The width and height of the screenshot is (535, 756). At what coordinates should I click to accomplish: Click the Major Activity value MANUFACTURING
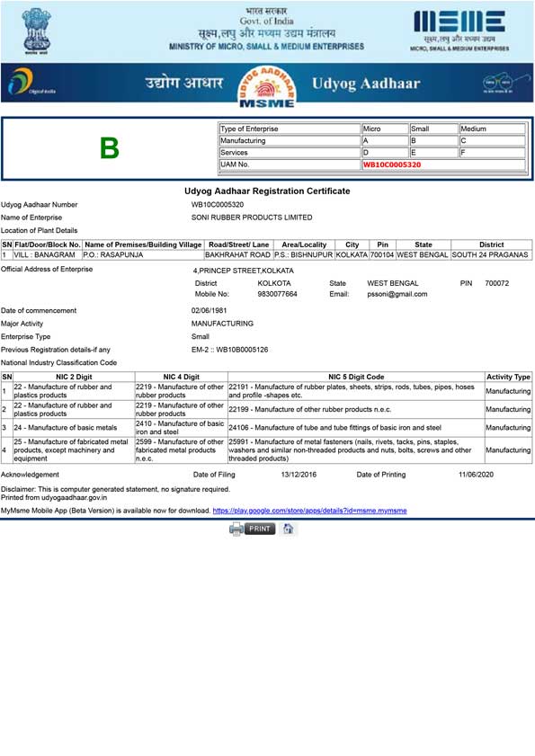(x=222, y=324)
